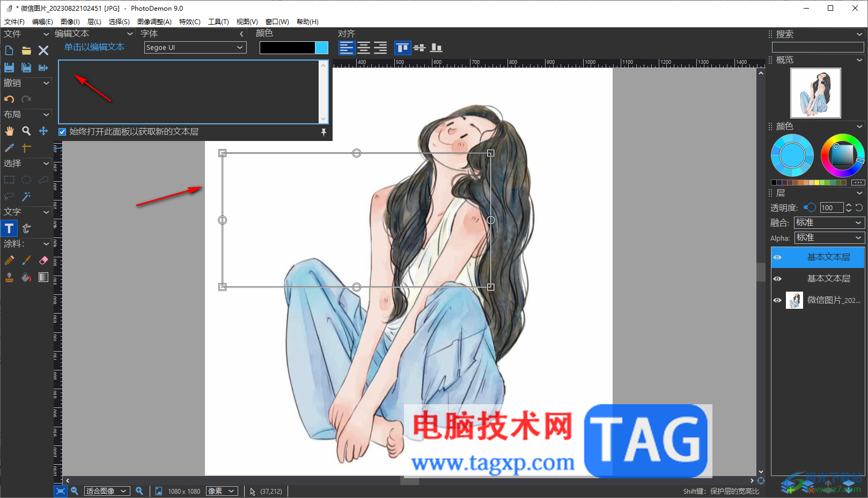Open the 图像调整(A) menu
The width and height of the screenshot is (868, 498).
(154, 22)
